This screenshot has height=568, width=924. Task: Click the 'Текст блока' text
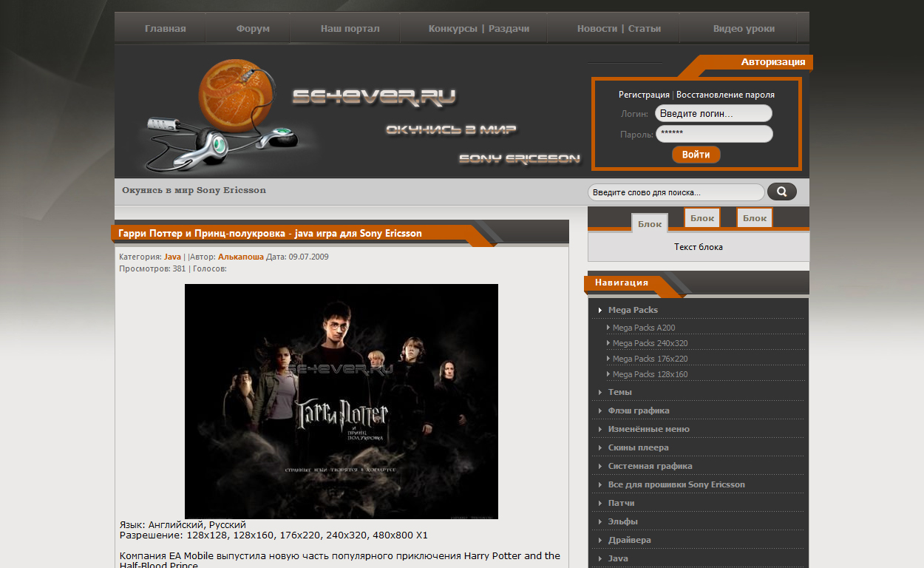point(699,247)
